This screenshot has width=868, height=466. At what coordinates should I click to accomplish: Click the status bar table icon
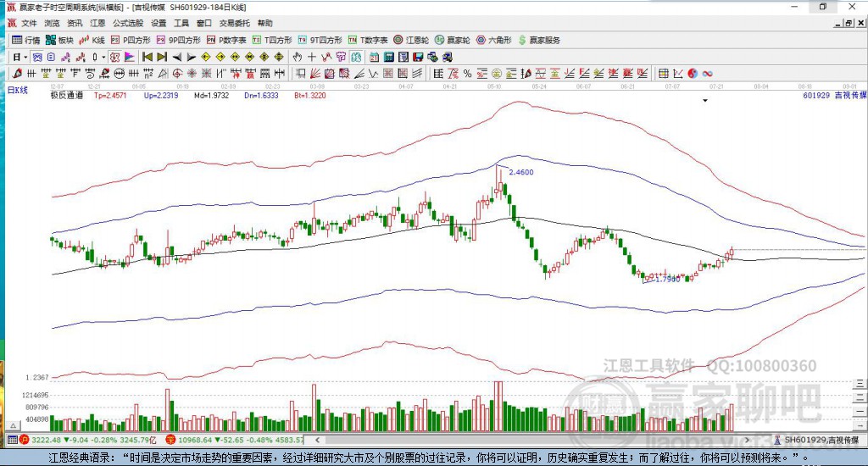coord(13,440)
